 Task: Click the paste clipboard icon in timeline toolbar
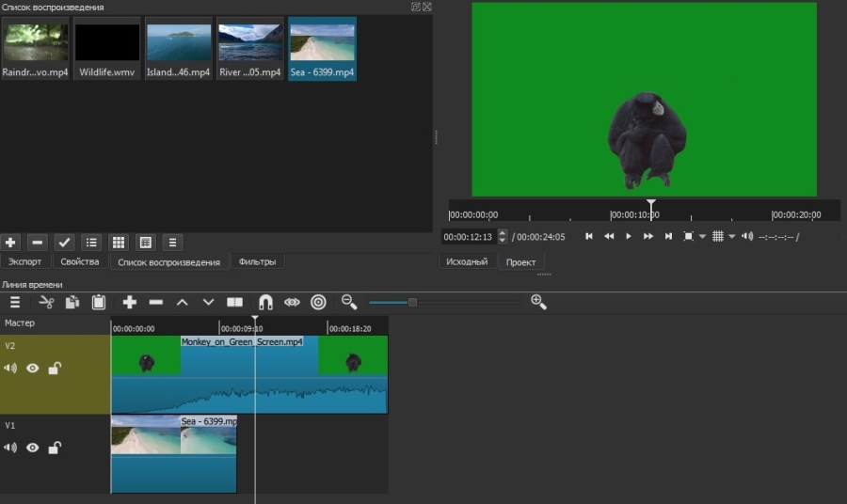point(99,302)
